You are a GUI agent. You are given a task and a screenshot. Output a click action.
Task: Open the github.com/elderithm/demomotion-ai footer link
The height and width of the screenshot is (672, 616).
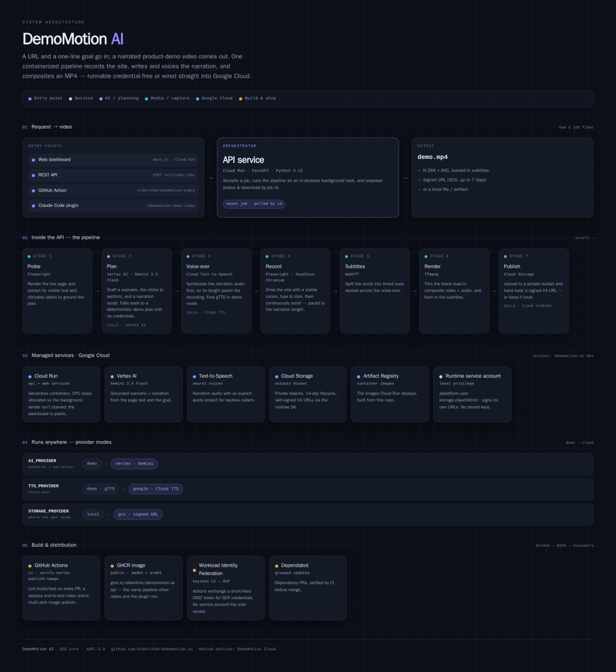click(152, 649)
